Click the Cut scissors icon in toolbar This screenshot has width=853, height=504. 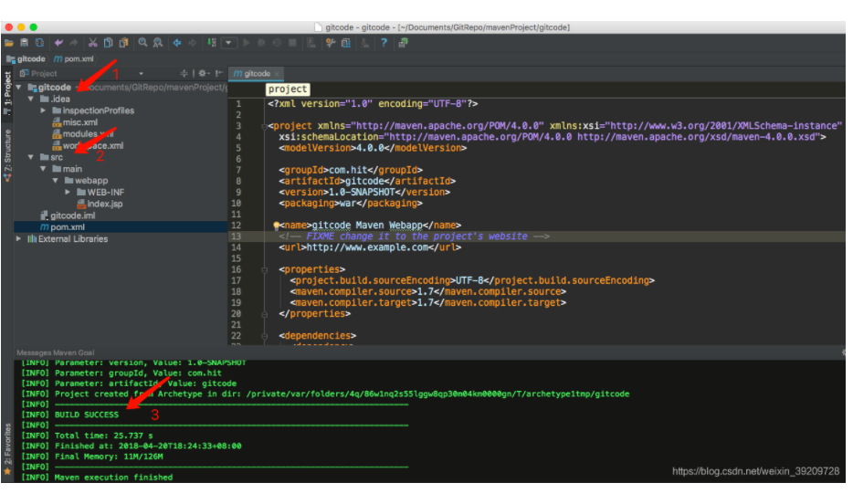pyautogui.click(x=93, y=43)
